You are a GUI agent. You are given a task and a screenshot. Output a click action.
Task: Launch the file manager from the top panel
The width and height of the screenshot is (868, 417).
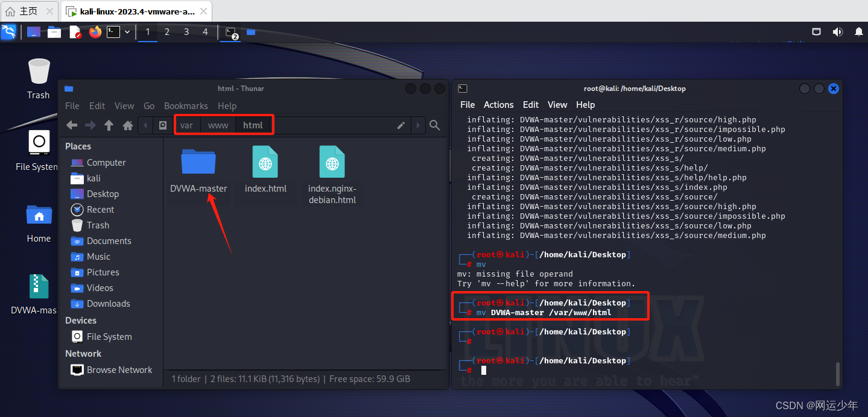(x=54, y=32)
